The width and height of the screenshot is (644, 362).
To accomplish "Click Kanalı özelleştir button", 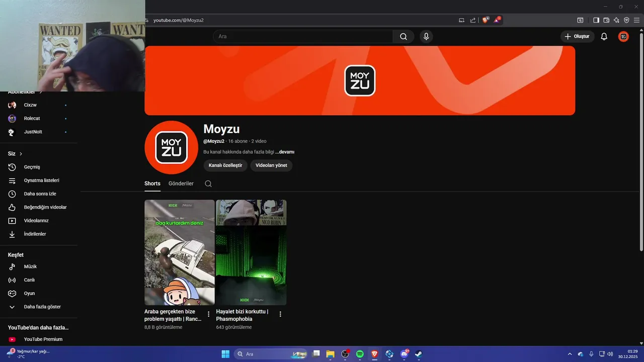I will click(x=225, y=165).
